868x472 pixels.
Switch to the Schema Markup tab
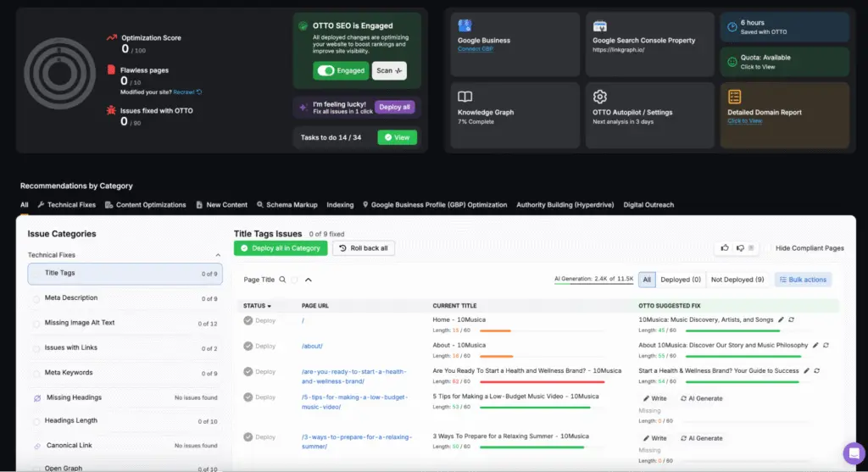[287, 205]
